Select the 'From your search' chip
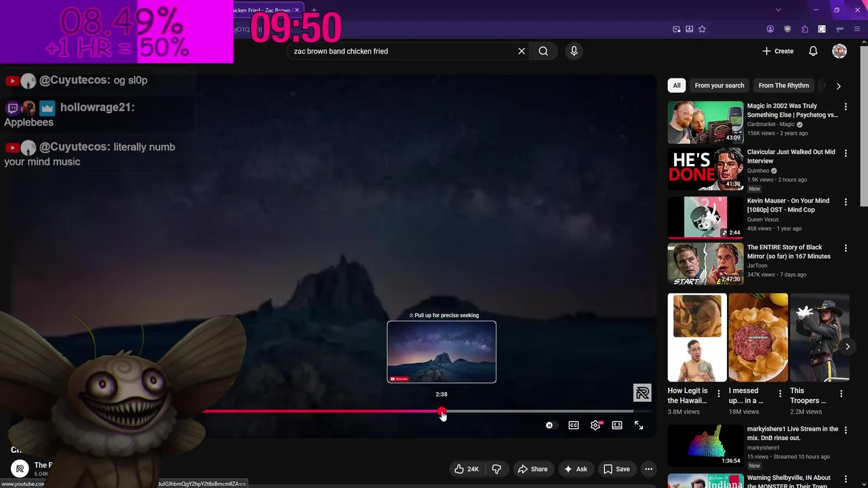Screen dimensions: 868x488 pos(719,85)
